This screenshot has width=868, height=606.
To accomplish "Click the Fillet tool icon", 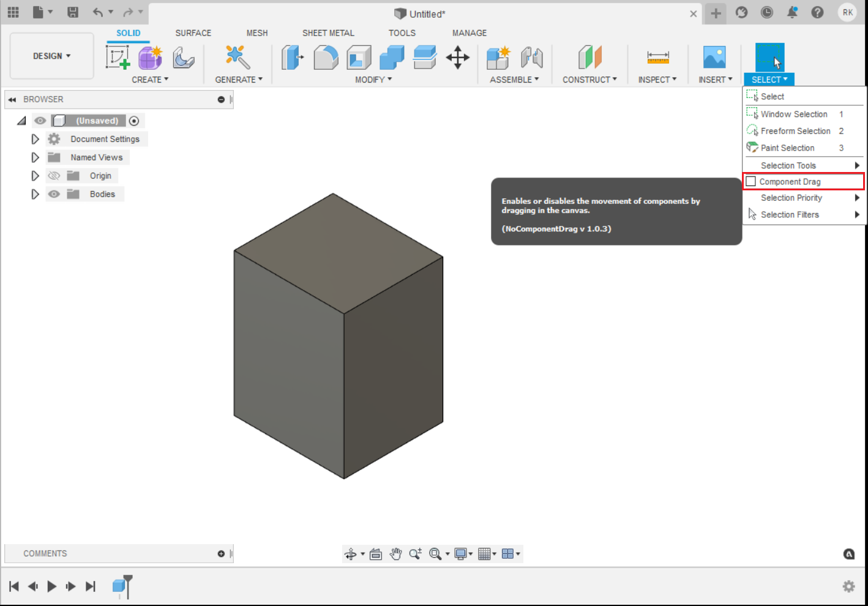I will click(x=326, y=58).
